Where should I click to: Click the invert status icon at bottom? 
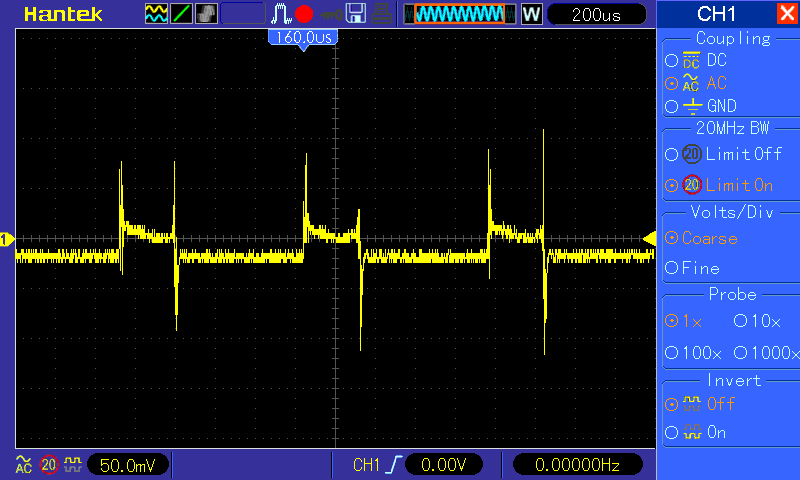pyautogui.click(x=73, y=464)
